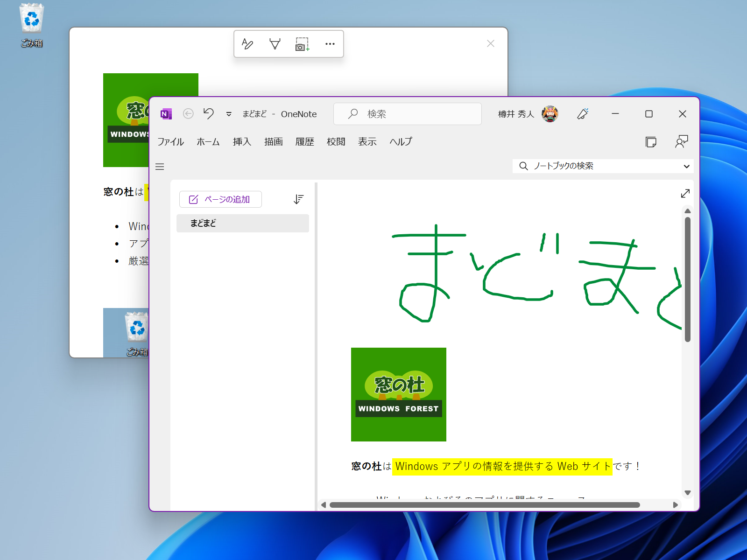The image size is (747, 560).
Task: Open the 樽井 秀人 account avatar
Action: tap(551, 113)
